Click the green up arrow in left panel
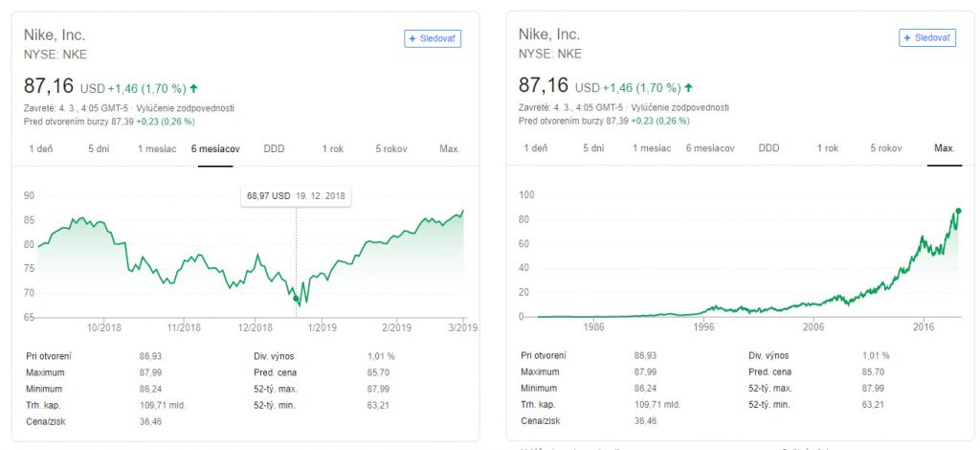This screenshot has width=980, height=450. pos(194,88)
